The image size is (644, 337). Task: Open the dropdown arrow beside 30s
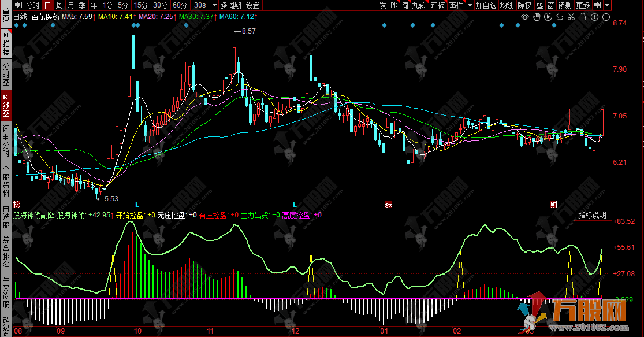(x=214, y=5)
